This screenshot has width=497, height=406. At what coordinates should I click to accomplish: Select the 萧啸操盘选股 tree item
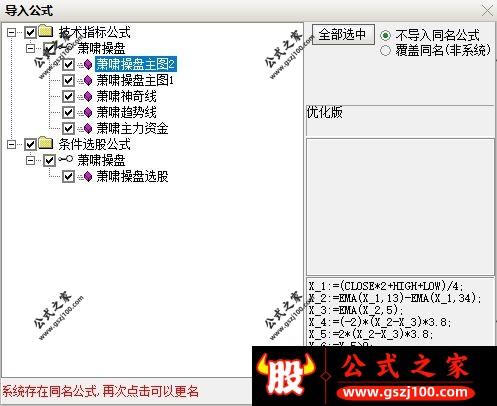132,176
